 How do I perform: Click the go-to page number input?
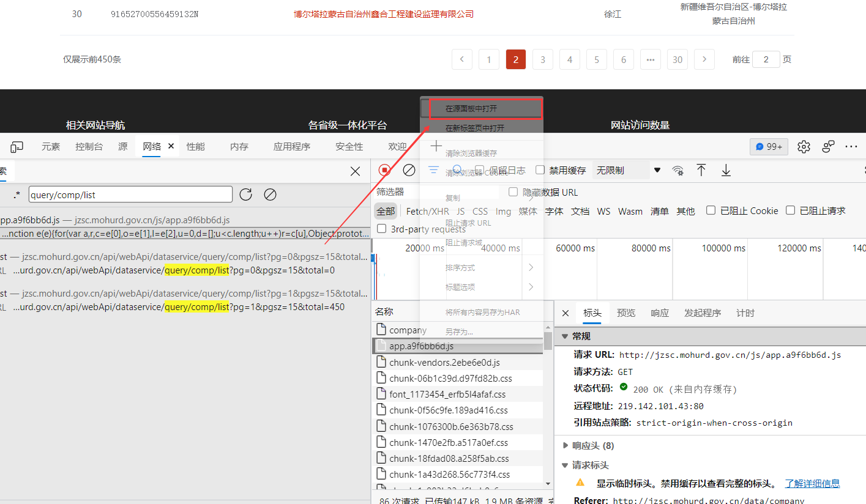tap(766, 59)
